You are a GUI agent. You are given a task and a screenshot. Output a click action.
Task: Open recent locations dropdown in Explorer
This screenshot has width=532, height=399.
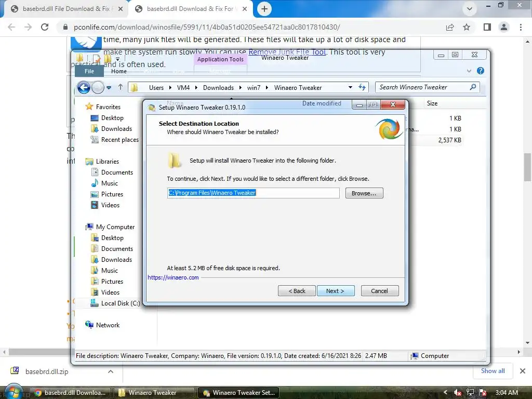[x=109, y=87]
